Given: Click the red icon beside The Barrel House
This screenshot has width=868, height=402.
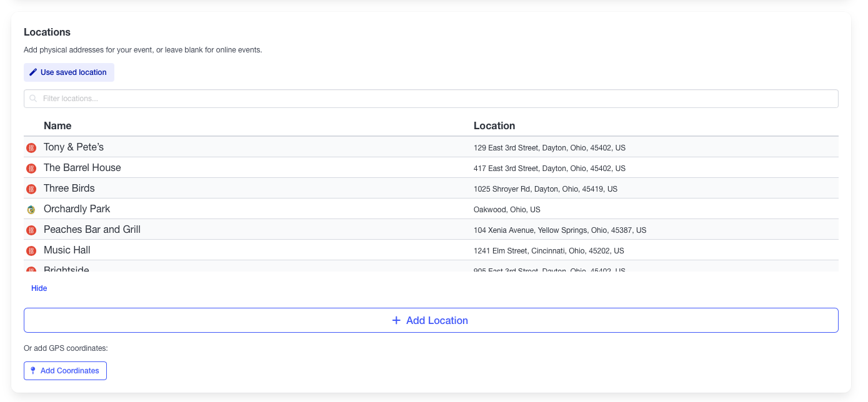Looking at the screenshot, I should (x=31, y=169).
